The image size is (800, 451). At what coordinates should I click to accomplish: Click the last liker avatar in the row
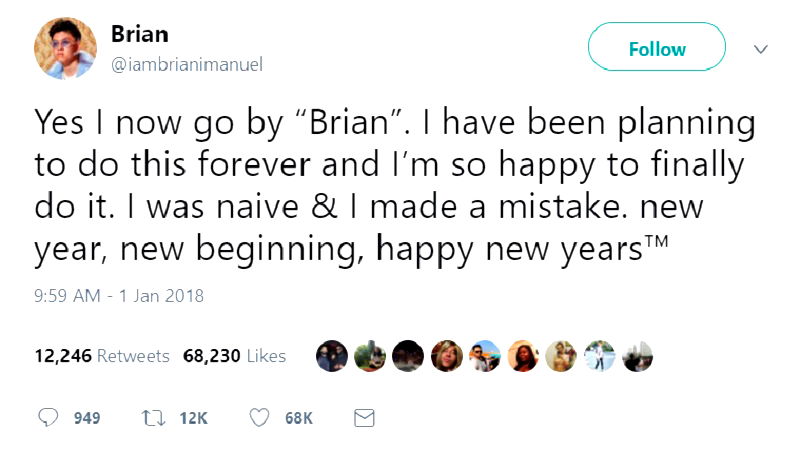637,355
